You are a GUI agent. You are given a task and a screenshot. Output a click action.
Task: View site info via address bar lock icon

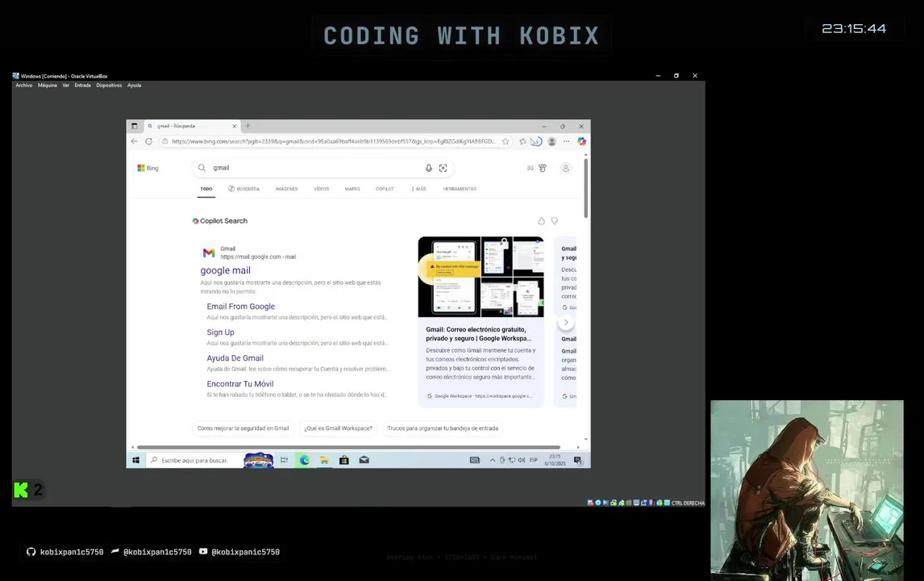coord(165,141)
